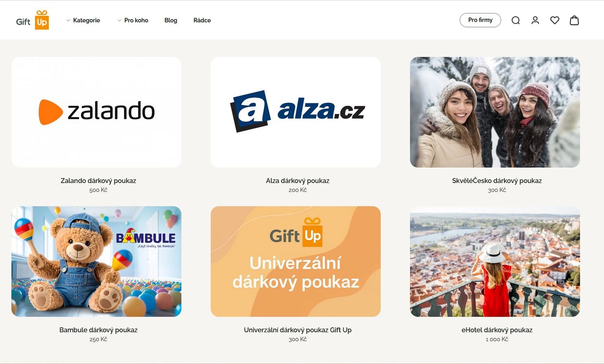Viewport: 604px width, 364px height.
Task: Open the wishlist heart icon
Action: (555, 20)
